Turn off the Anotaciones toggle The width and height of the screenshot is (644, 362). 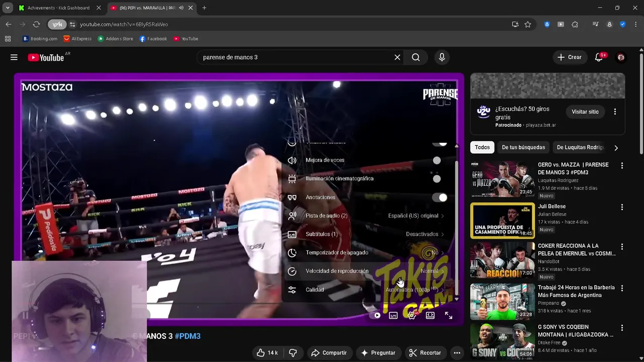coord(440,198)
